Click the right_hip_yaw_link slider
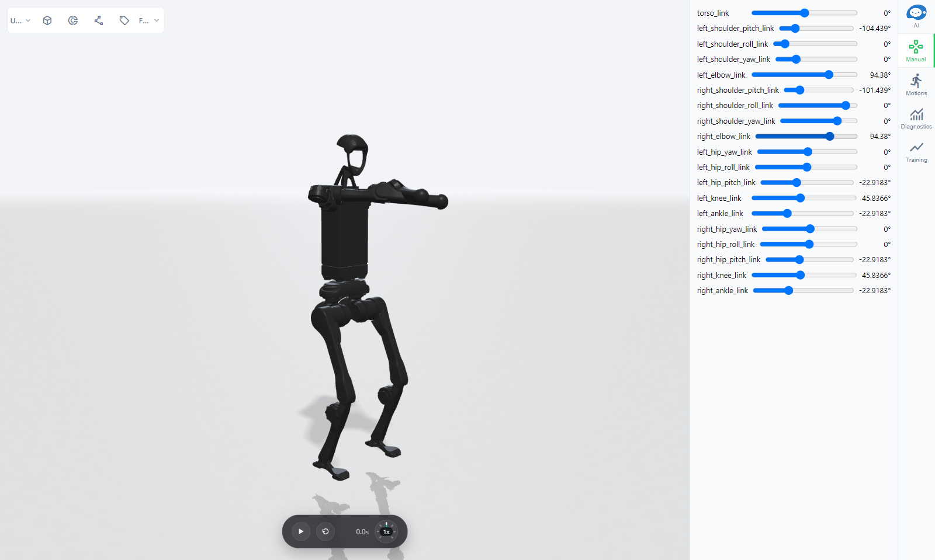The image size is (935, 560). pyautogui.click(x=809, y=229)
